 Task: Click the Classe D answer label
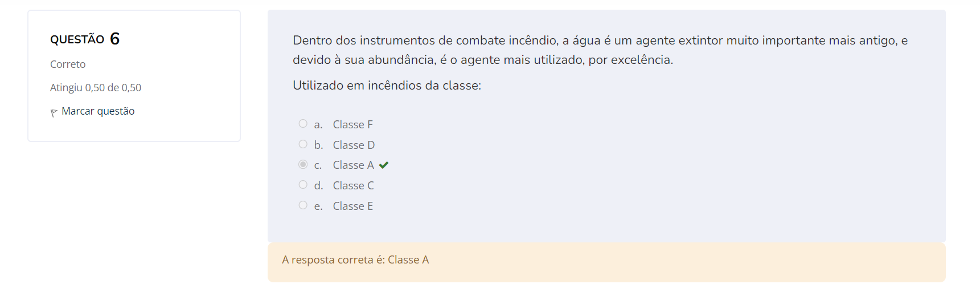pyautogui.click(x=354, y=145)
